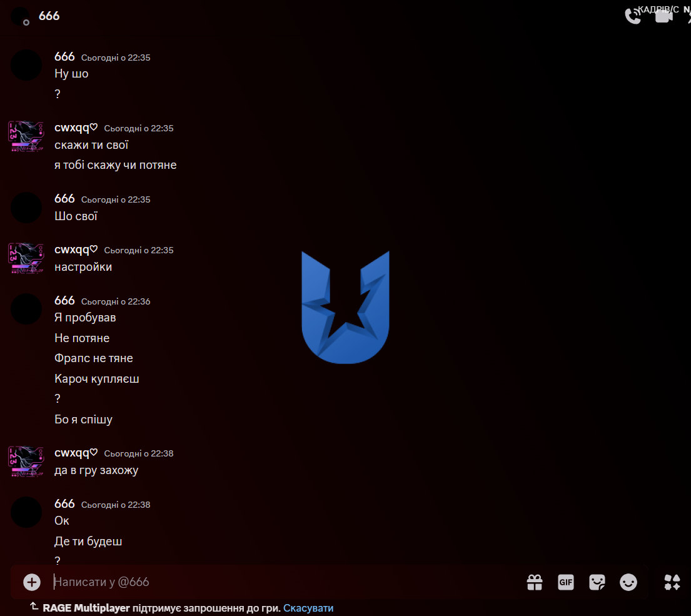This screenshot has height=616, width=691.
Task: Open the gift Nitro icon
Action: click(x=535, y=582)
